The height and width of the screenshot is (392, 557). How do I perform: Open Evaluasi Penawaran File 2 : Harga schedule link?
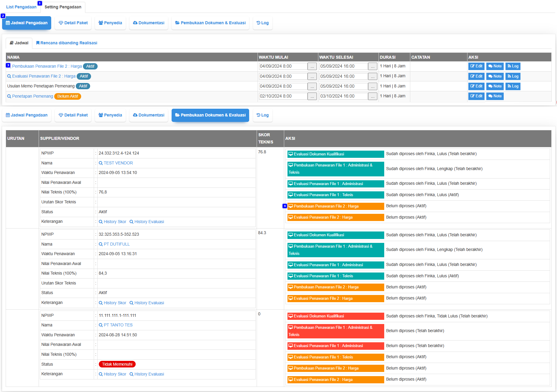click(44, 76)
